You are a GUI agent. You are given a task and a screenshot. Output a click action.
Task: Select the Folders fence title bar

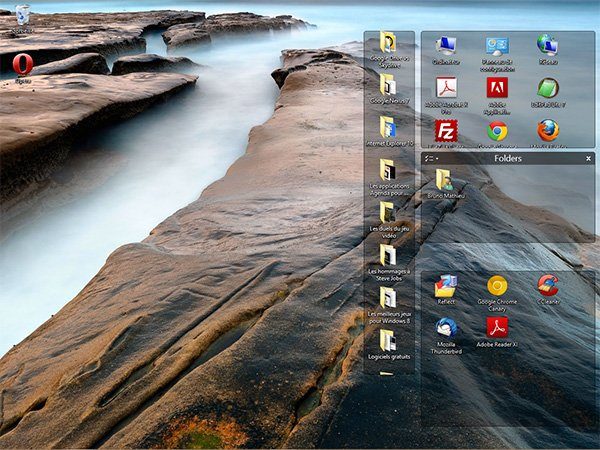(508, 158)
